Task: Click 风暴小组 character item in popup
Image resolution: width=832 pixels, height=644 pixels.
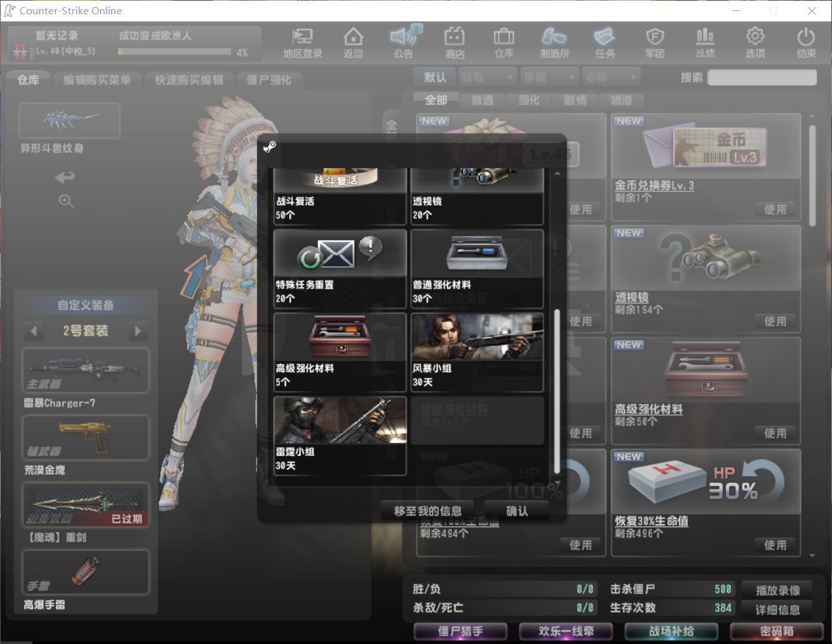Action: pyautogui.click(x=477, y=352)
